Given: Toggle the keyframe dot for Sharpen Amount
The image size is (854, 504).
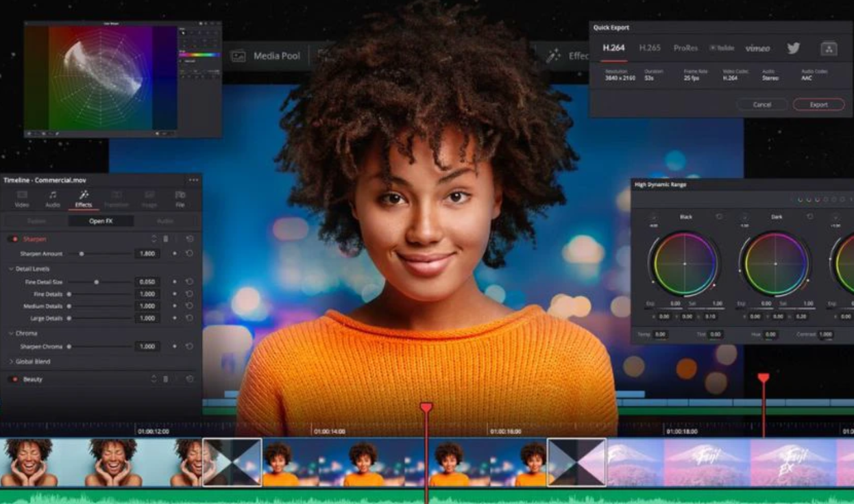Looking at the screenshot, I should [174, 253].
